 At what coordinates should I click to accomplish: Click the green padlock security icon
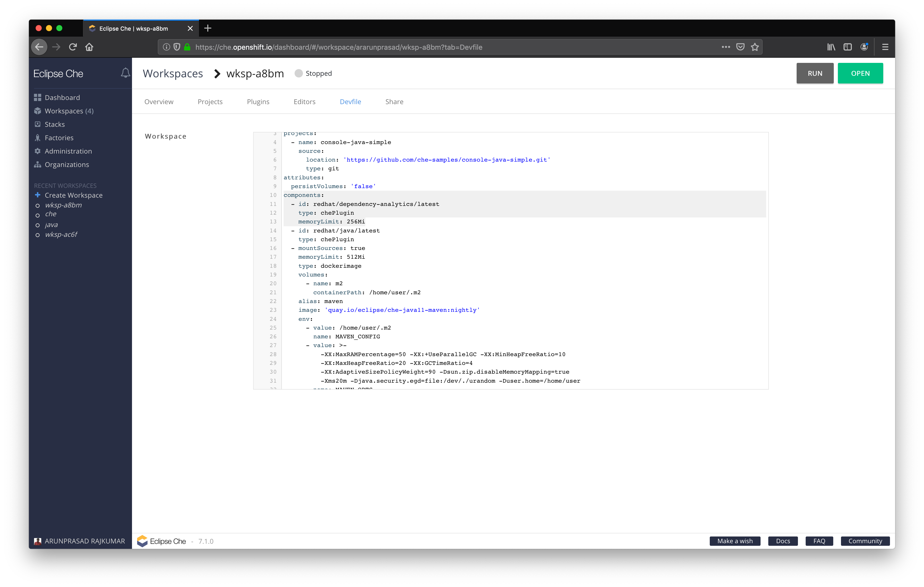(x=187, y=47)
